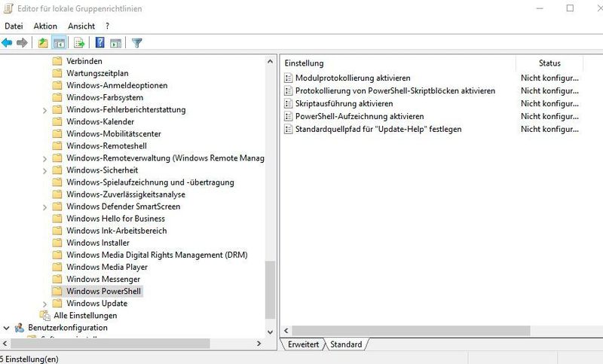Select Windows-Farbsystem in tree

point(105,97)
